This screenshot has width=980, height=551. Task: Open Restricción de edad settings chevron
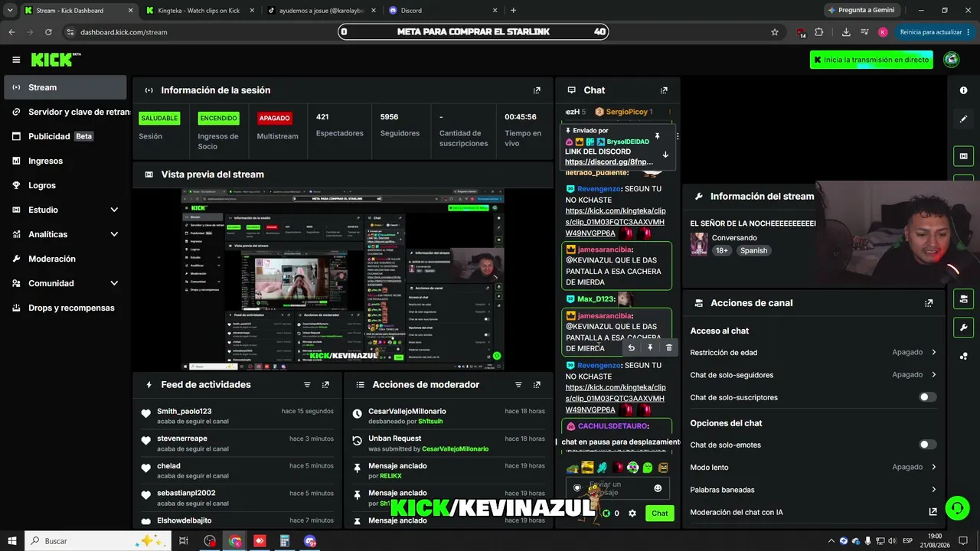[x=933, y=352]
